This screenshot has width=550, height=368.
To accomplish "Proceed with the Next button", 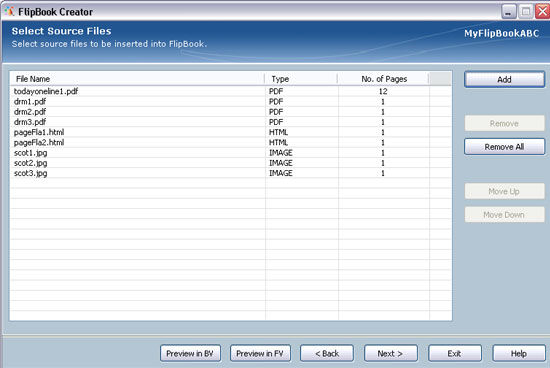I will (390, 353).
